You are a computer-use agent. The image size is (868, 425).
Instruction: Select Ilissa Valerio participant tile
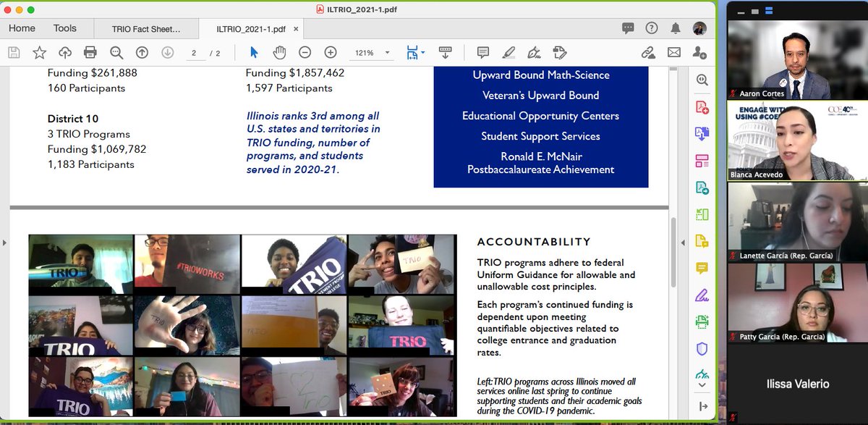coord(798,384)
